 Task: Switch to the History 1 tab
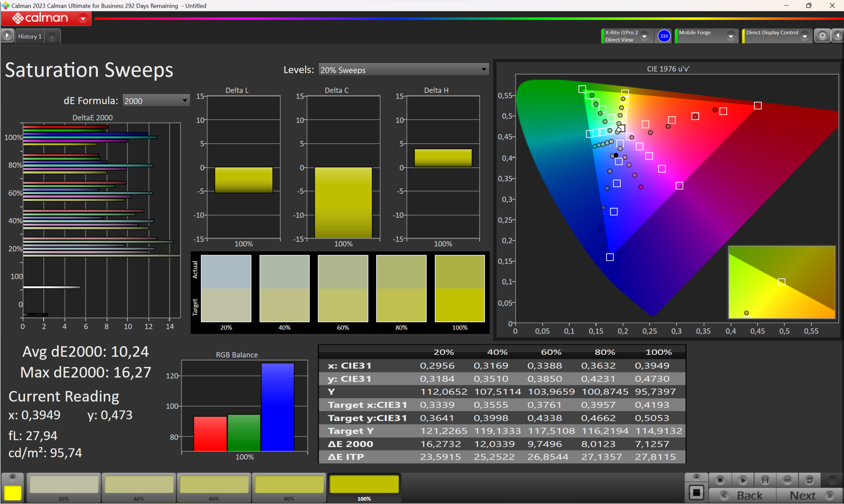coord(29,36)
